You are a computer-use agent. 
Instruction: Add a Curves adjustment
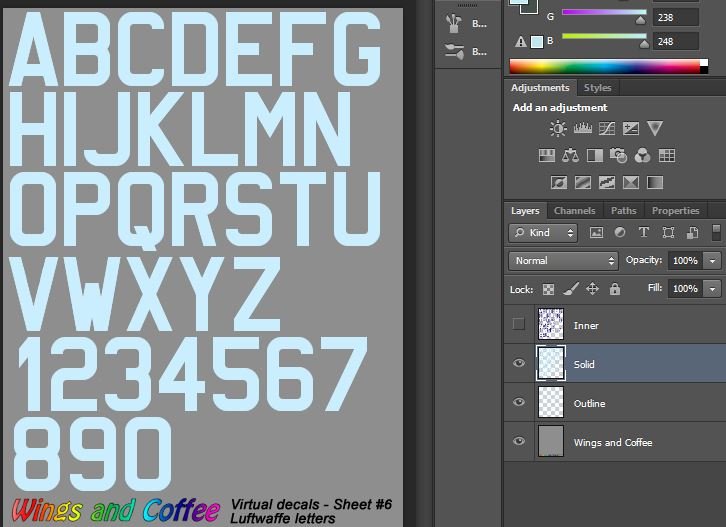[606, 129]
